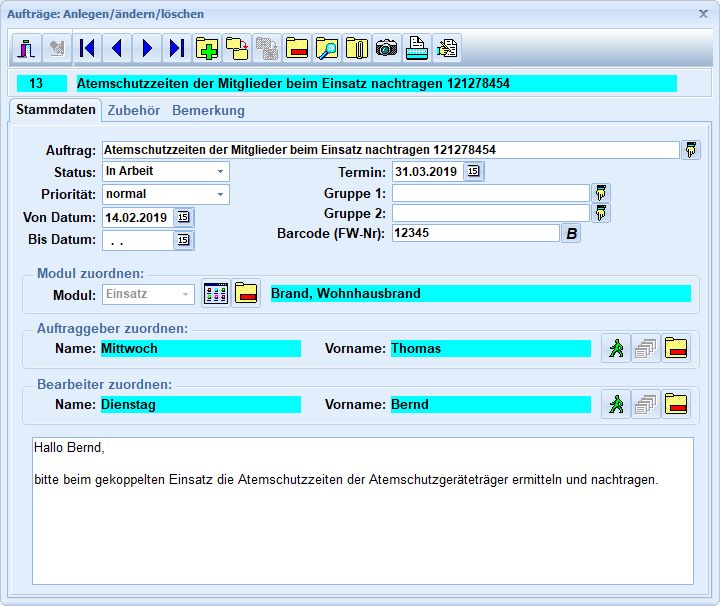Screen dimensions: 720x606
Task: Open the Modul dropdown showing Einsatz
Action: (148, 294)
